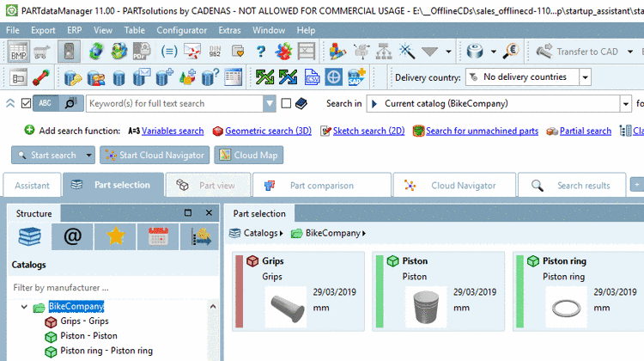
Task: Expand the Catalogs breadcrumb arrow
Action: 281,234
